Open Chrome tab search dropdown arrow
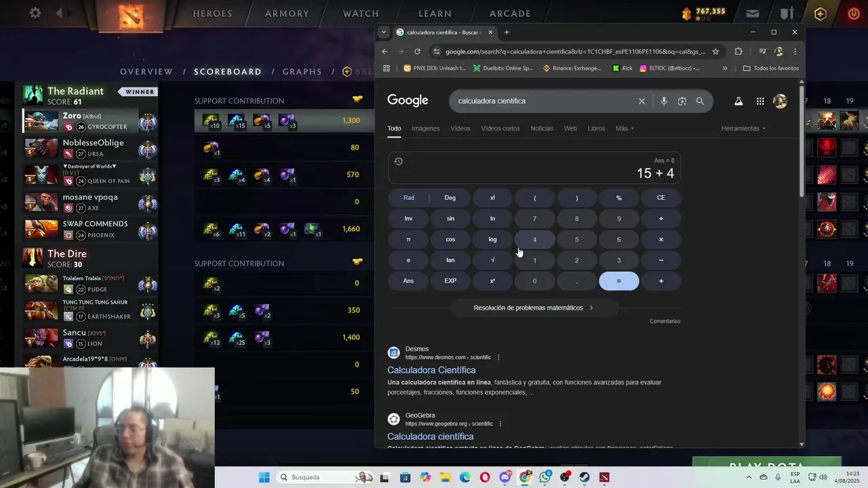Viewport: 868px width, 488px height. pyautogui.click(x=384, y=32)
